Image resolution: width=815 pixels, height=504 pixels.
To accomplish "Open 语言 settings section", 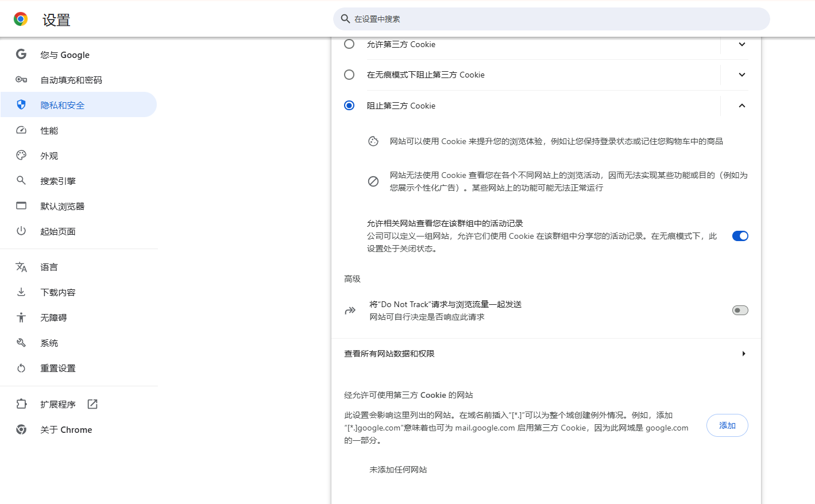I will click(x=79, y=267).
